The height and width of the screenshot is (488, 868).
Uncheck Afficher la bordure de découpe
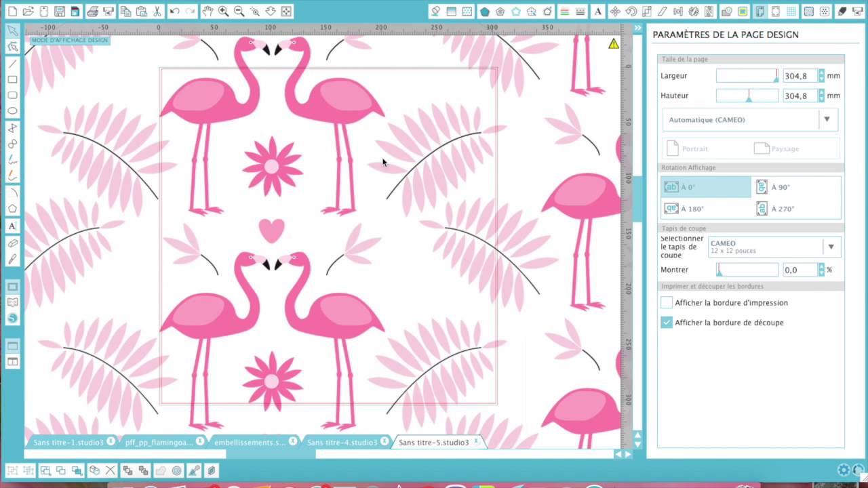tap(667, 323)
